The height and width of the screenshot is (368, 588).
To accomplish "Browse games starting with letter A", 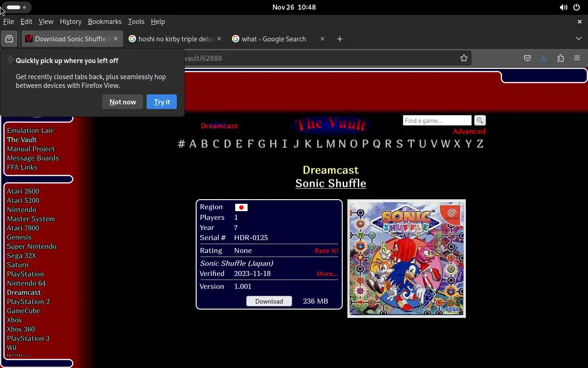I will click(192, 144).
